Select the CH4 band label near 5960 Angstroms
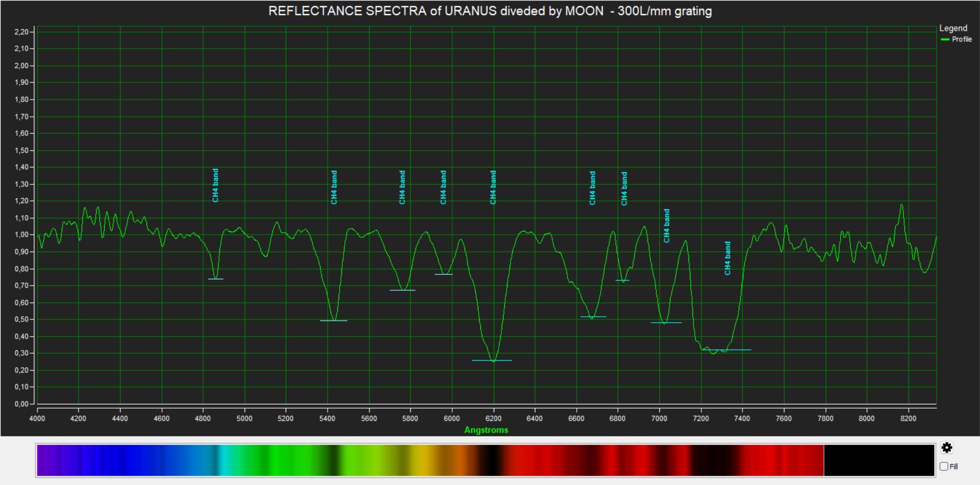The width and height of the screenshot is (980, 485). (443, 187)
